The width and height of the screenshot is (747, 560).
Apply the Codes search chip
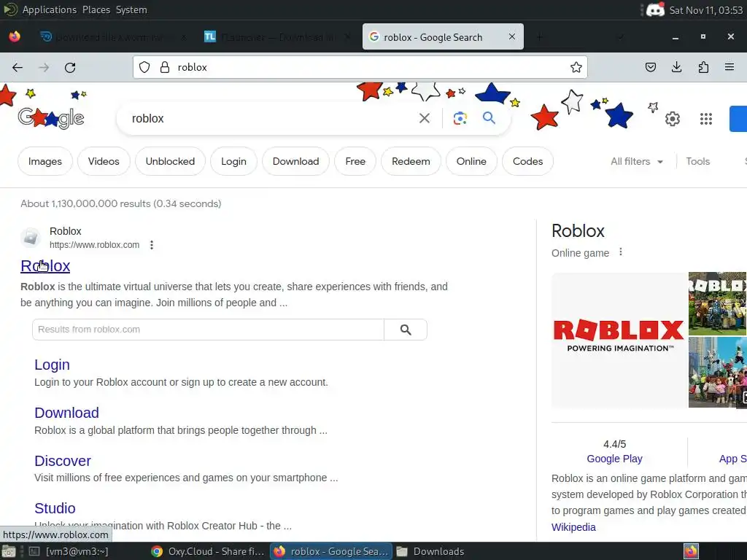pyautogui.click(x=527, y=161)
